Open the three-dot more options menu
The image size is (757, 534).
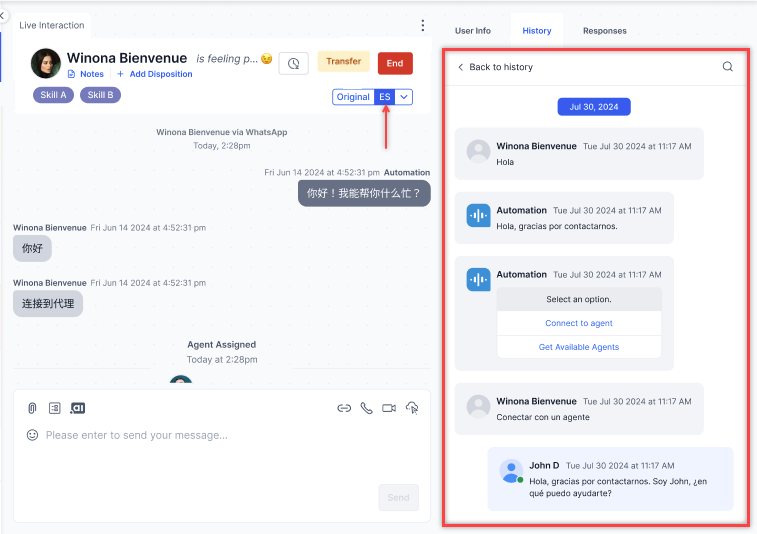pyautogui.click(x=423, y=25)
